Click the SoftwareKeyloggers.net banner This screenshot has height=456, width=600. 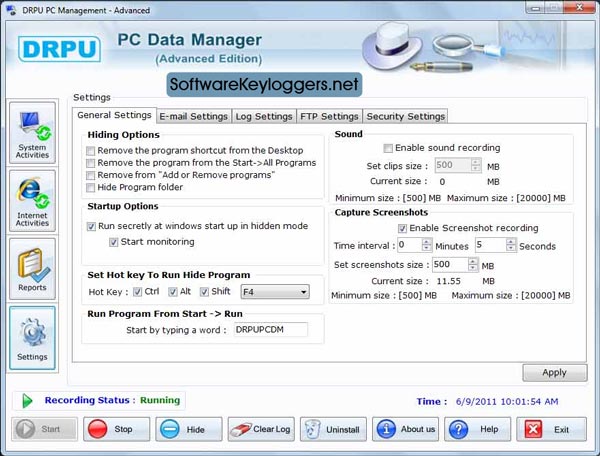(x=264, y=85)
